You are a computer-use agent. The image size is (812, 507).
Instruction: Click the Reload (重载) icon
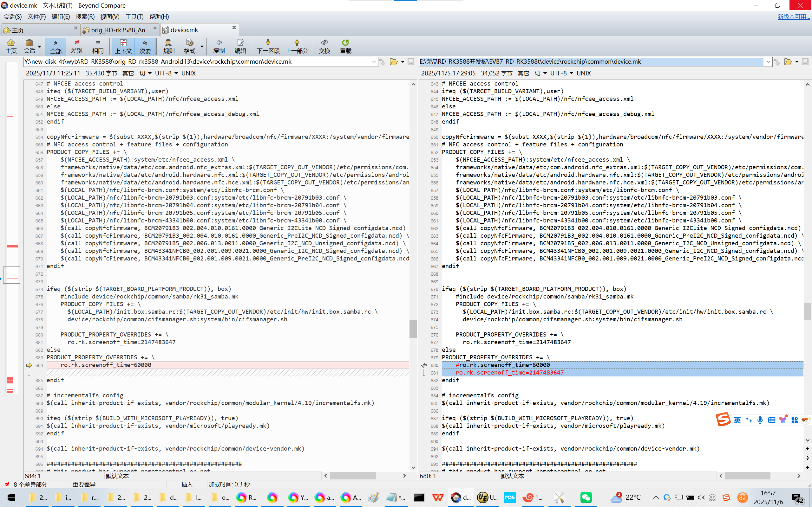345,46
